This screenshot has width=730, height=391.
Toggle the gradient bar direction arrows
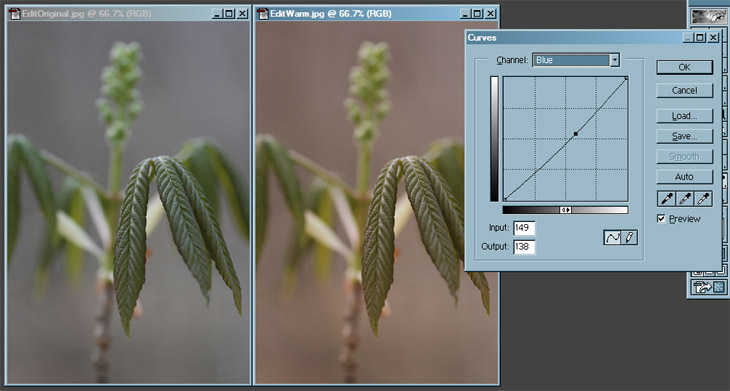click(x=565, y=210)
